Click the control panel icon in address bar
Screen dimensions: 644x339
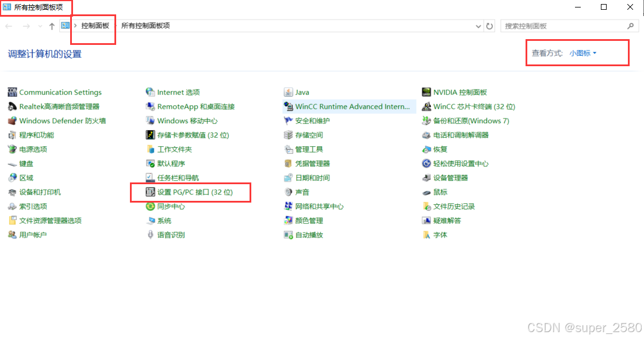(x=66, y=25)
